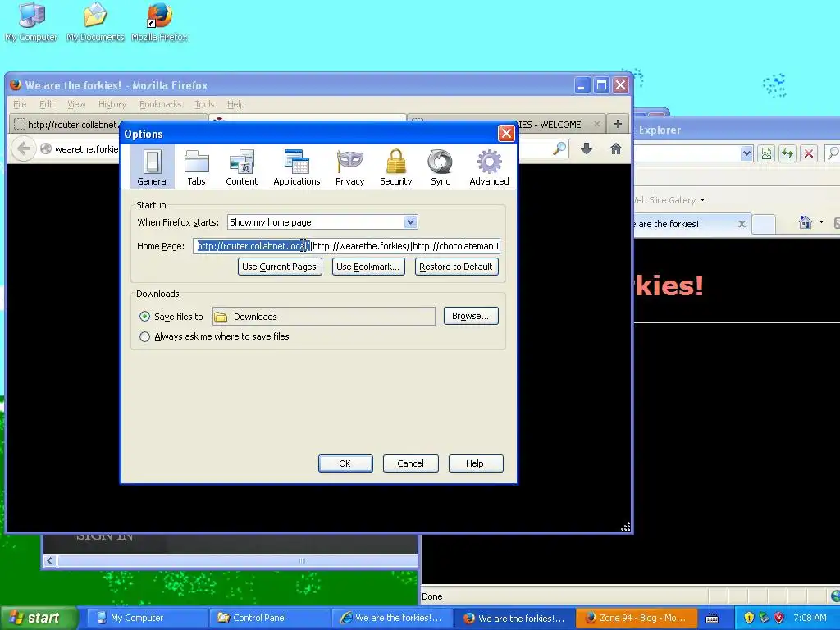The height and width of the screenshot is (630, 840).
Task: Open the Privacy mask options pane
Action: [349, 167]
